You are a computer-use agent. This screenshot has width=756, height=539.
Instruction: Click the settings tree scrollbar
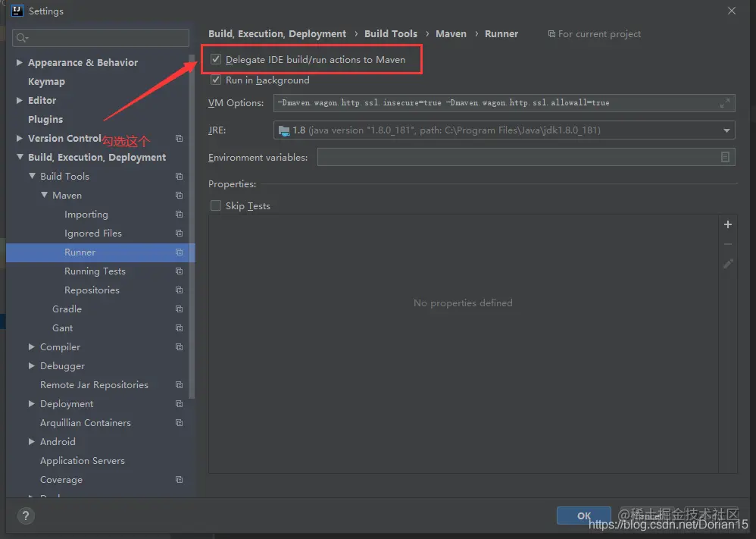(192, 227)
